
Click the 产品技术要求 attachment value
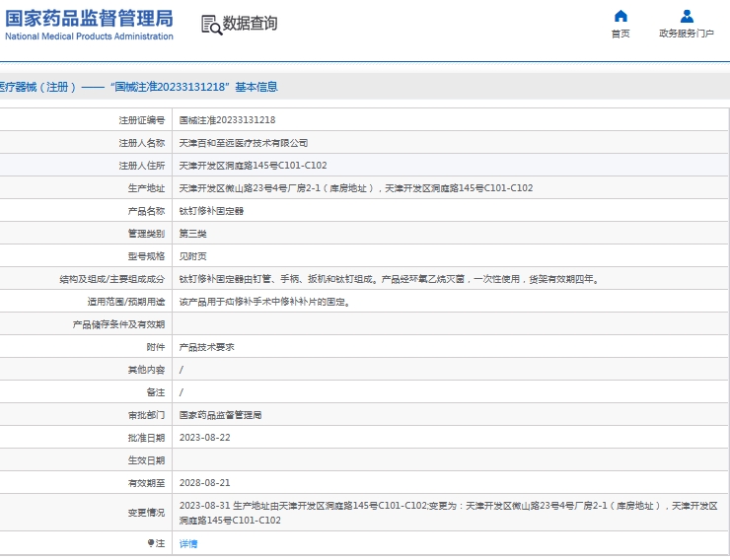(207, 347)
